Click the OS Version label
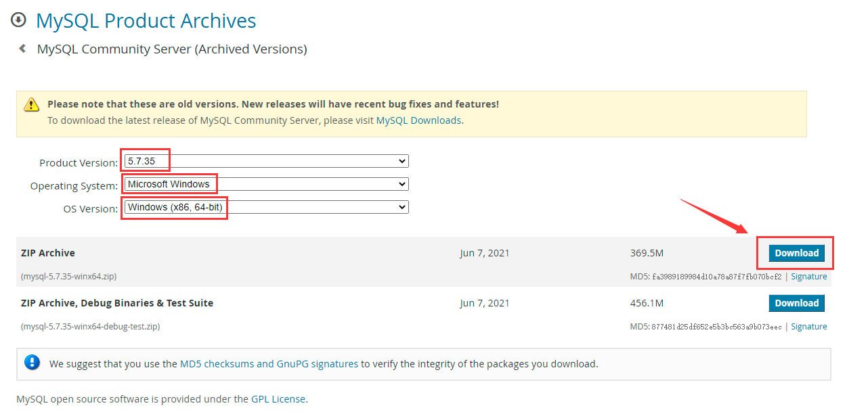 pos(91,209)
